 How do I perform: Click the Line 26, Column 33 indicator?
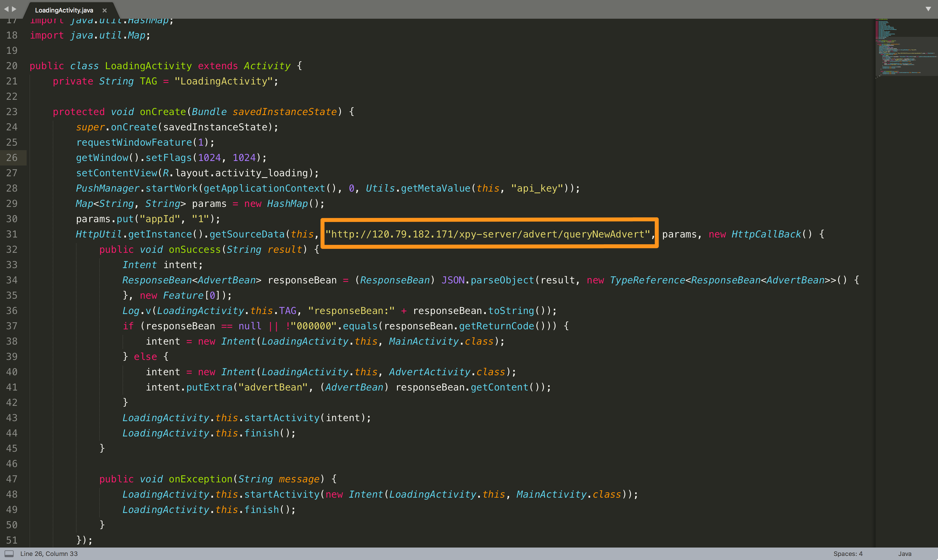tap(49, 553)
